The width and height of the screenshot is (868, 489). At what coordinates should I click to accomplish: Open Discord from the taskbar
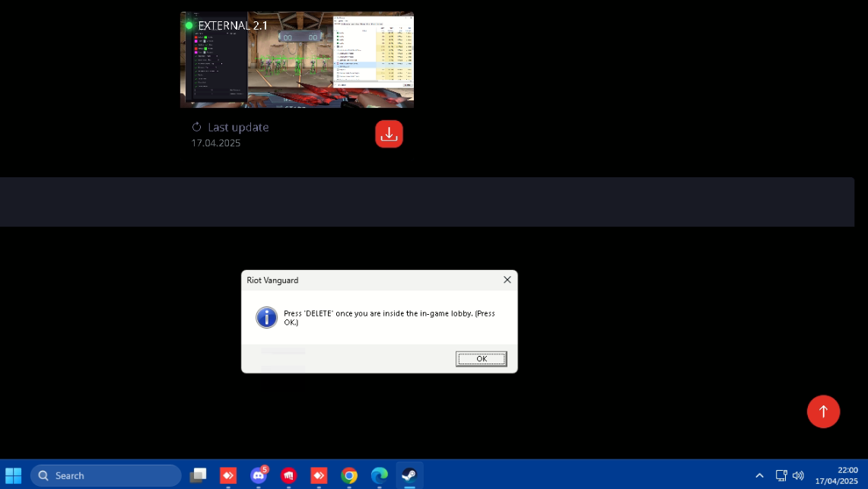pos(259,475)
